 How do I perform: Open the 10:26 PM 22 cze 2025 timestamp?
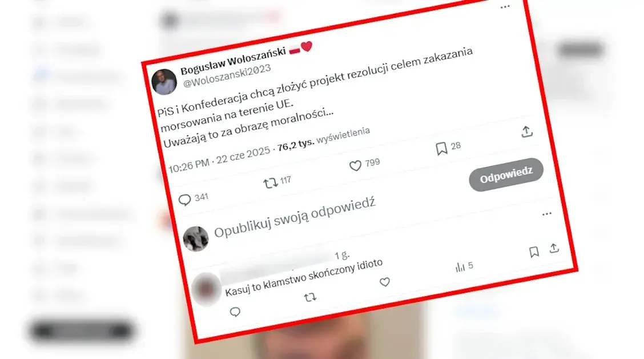[x=219, y=159]
